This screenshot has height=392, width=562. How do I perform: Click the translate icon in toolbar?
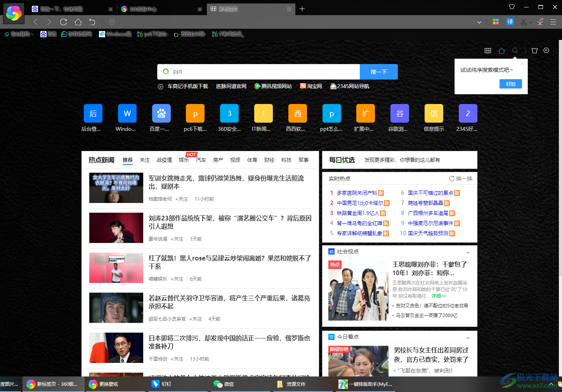(510, 22)
